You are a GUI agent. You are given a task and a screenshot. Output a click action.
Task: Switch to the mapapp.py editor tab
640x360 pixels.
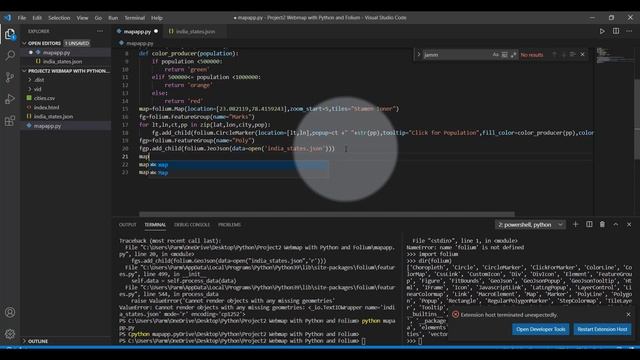click(x=138, y=31)
